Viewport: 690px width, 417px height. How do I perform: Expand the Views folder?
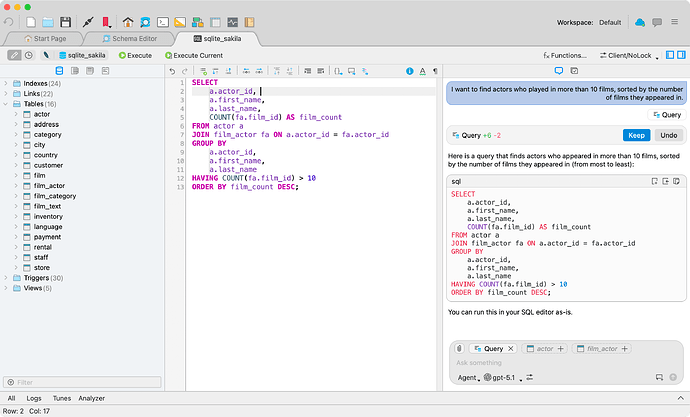[6, 288]
